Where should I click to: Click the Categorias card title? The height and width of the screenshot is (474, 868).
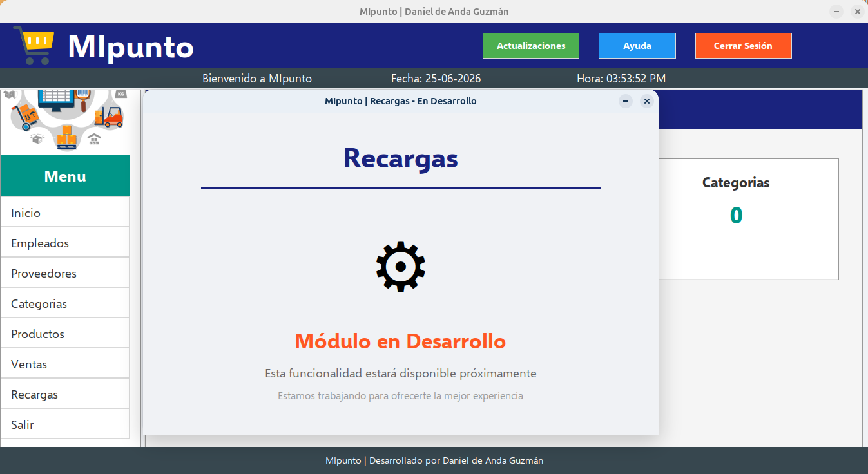(736, 182)
